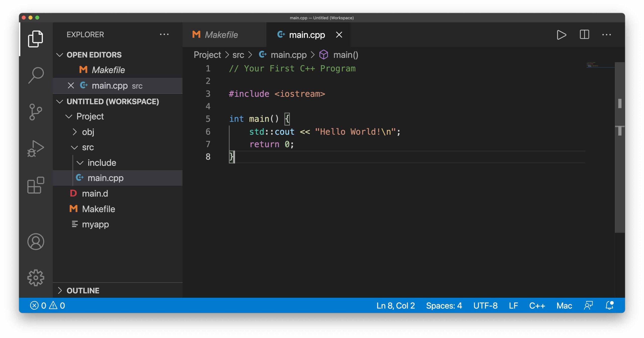The height and width of the screenshot is (338, 644).
Task: Expand the obj folder
Action: click(x=75, y=132)
